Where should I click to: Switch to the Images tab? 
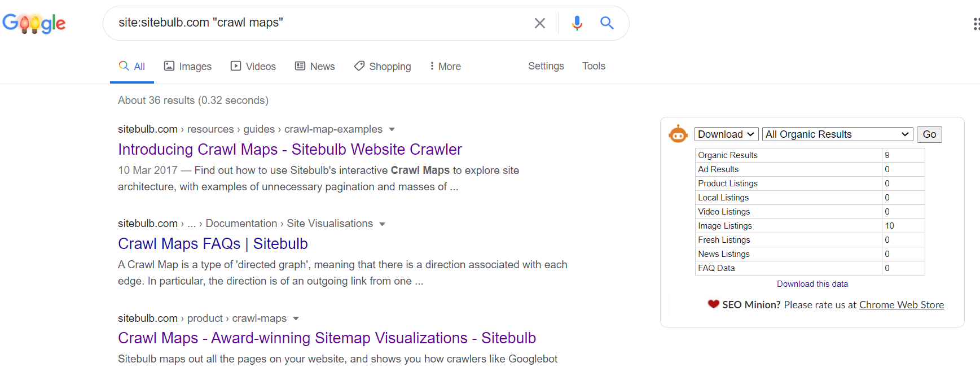(x=188, y=66)
